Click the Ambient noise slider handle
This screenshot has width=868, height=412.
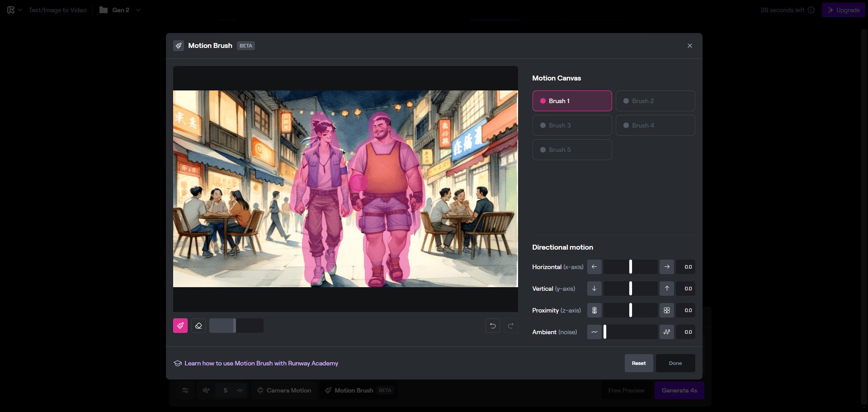tap(605, 332)
